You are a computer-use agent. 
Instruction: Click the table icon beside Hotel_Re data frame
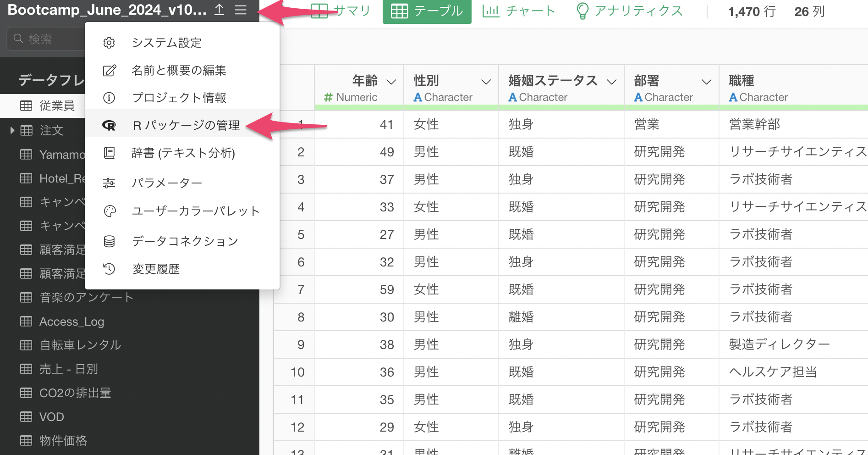(26, 178)
